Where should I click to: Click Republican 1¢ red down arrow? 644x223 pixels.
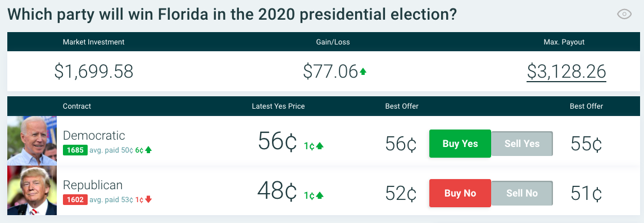click(x=148, y=199)
